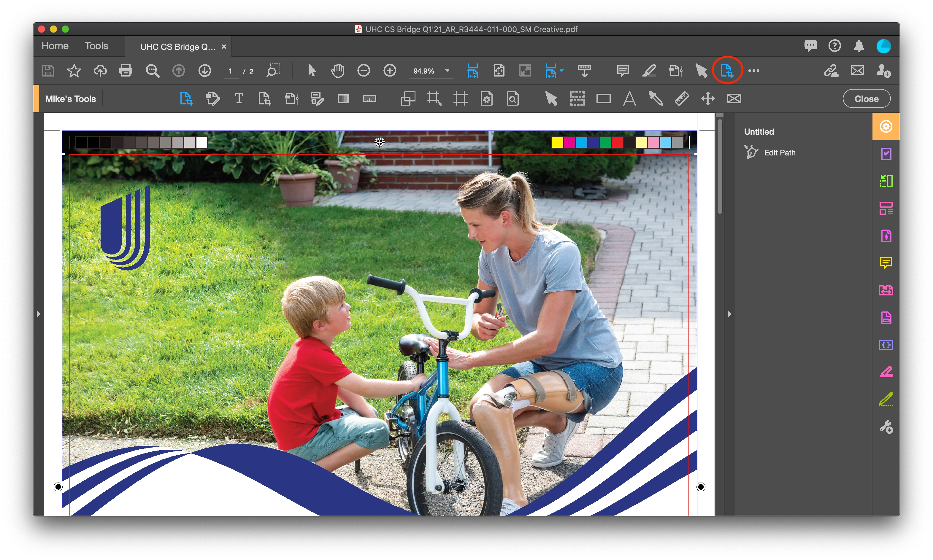Open the yellow Comment tool in right rail

pos(886,262)
